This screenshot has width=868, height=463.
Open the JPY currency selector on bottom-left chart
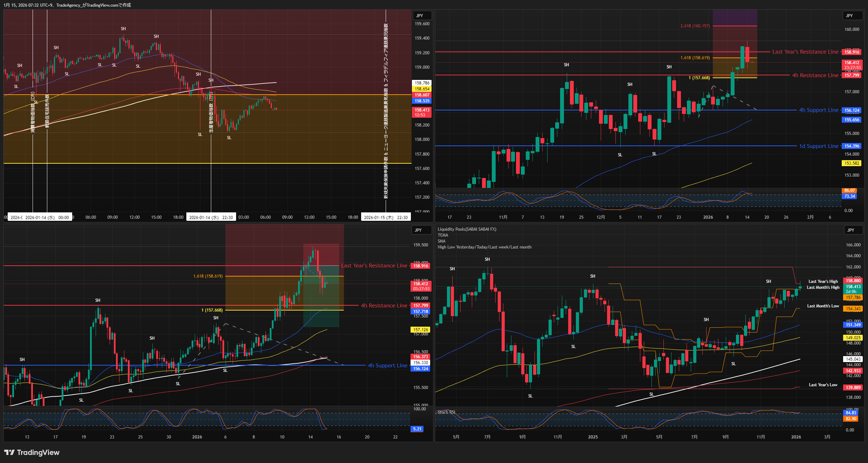click(x=419, y=230)
